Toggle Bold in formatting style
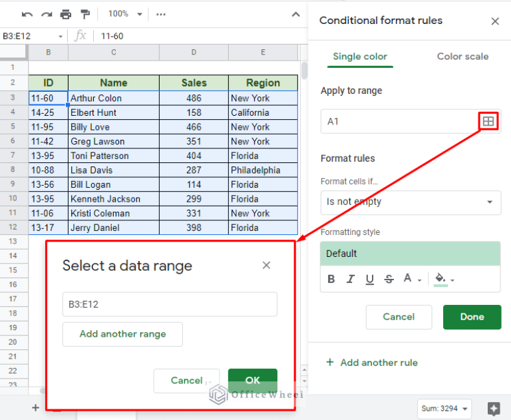The image size is (511, 420). [x=331, y=280]
